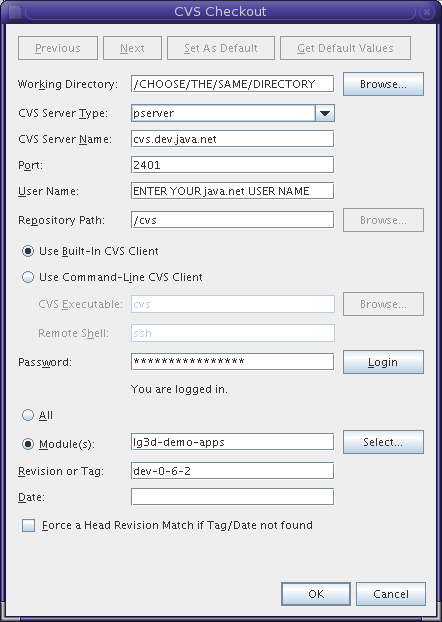This screenshot has width=442, height=622.
Task: Click the Revision or Tag label
Action: pos(61,471)
